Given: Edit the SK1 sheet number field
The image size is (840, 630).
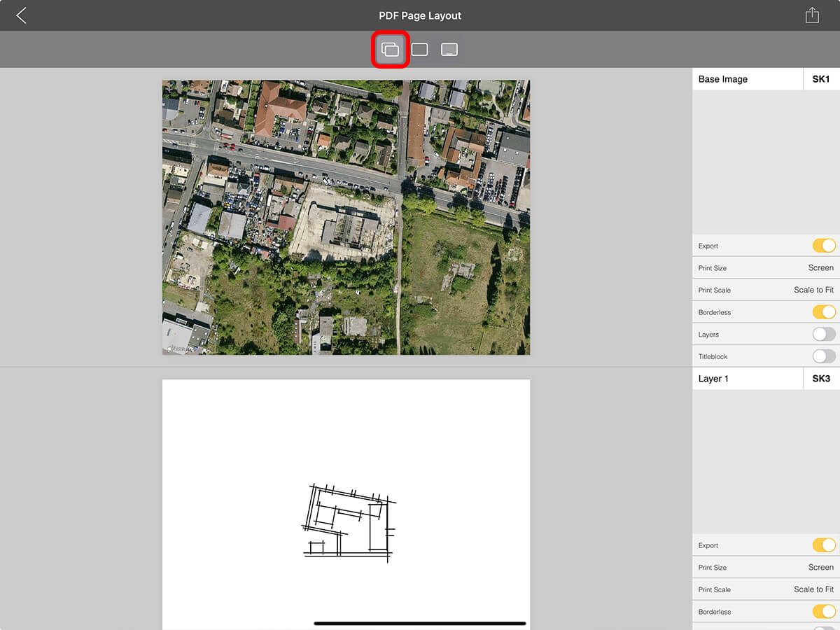Looking at the screenshot, I should click(x=821, y=79).
